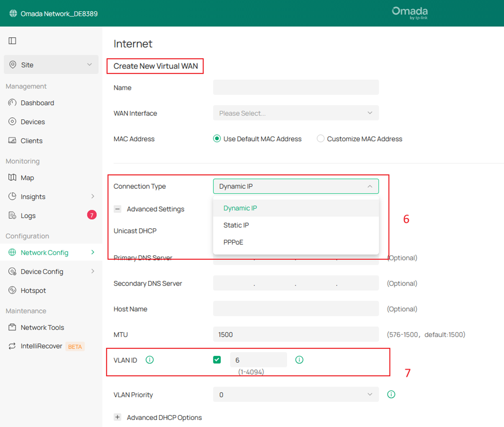Select Devices in the sidebar
Image resolution: width=504 pixels, height=427 pixels.
pyautogui.click(x=33, y=122)
